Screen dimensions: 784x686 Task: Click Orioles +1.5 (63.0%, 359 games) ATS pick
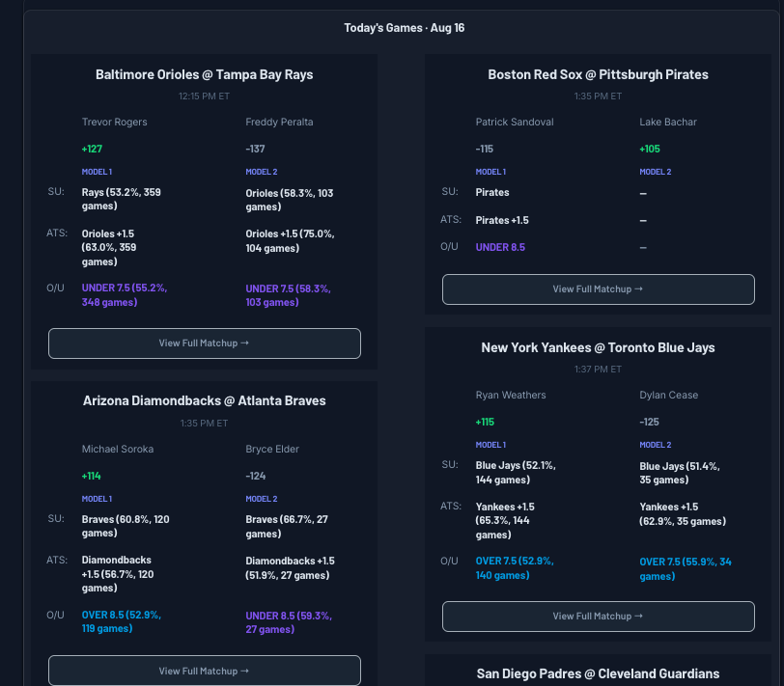click(109, 248)
